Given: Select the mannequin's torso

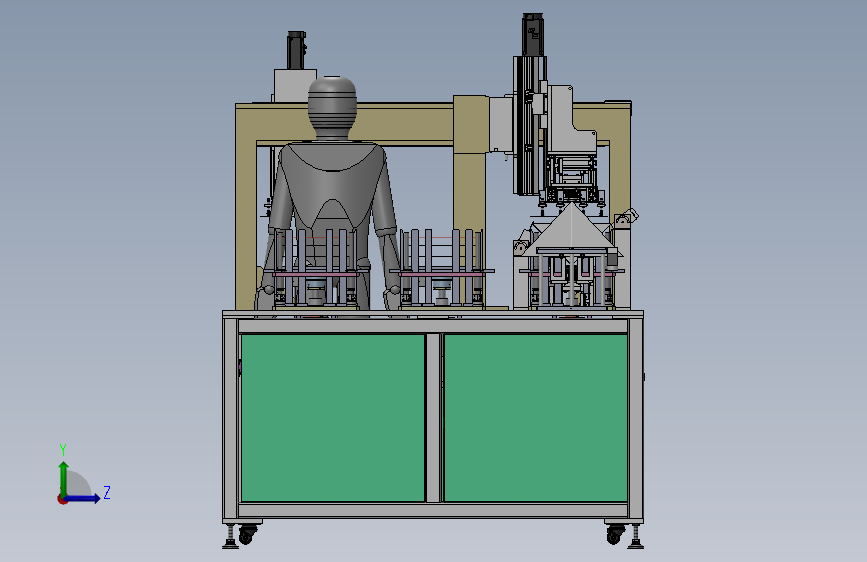Looking at the screenshot, I should click(332, 185).
